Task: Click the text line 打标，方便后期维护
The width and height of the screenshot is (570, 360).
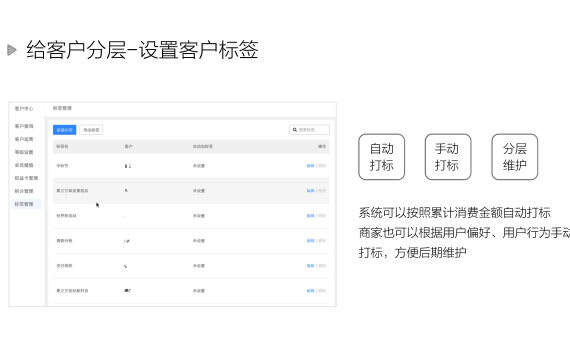Action: (413, 252)
